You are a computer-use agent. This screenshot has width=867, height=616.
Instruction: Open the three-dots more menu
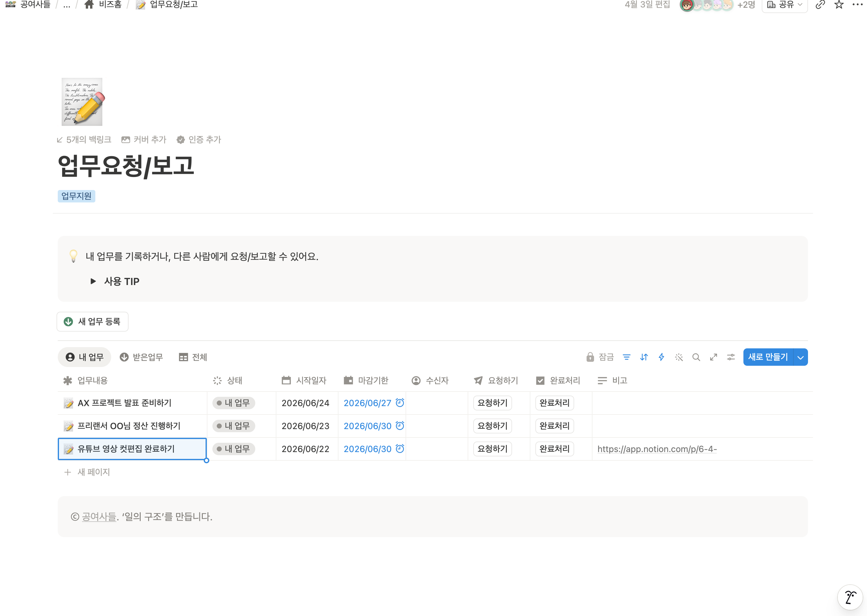(x=857, y=5)
